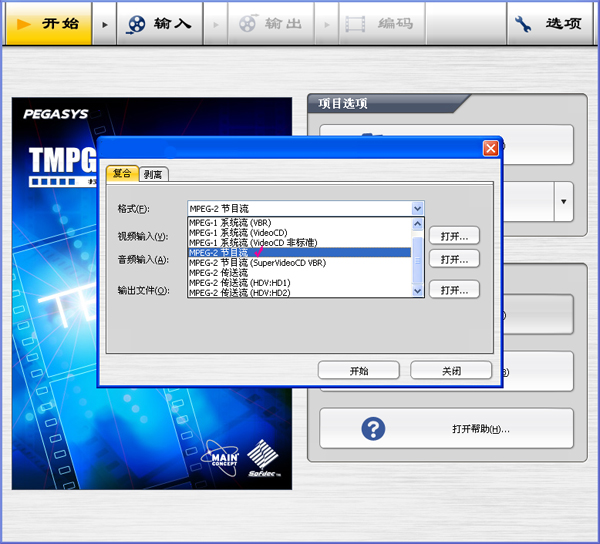
Task: Click the film reel icon beside 输入
Action: [136, 24]
